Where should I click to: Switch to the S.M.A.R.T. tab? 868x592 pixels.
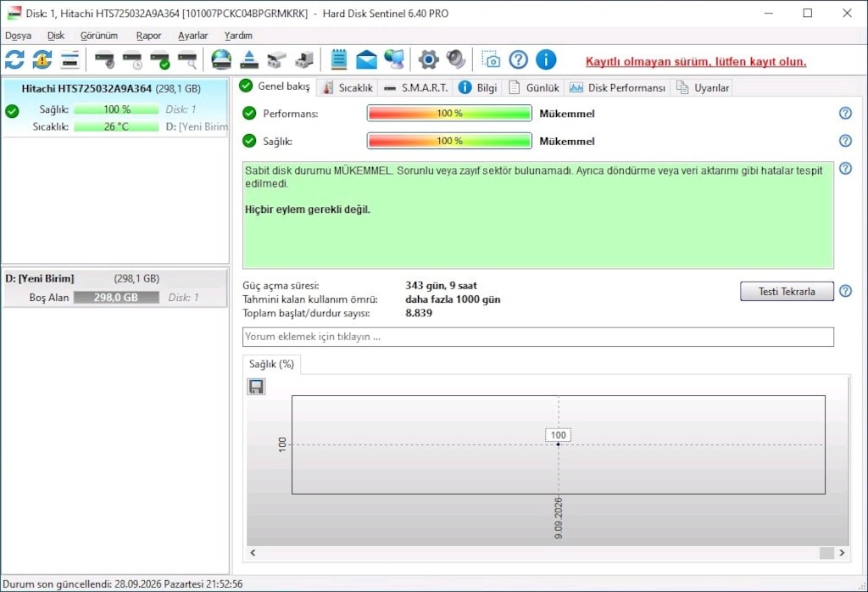[x=415, y=87]
